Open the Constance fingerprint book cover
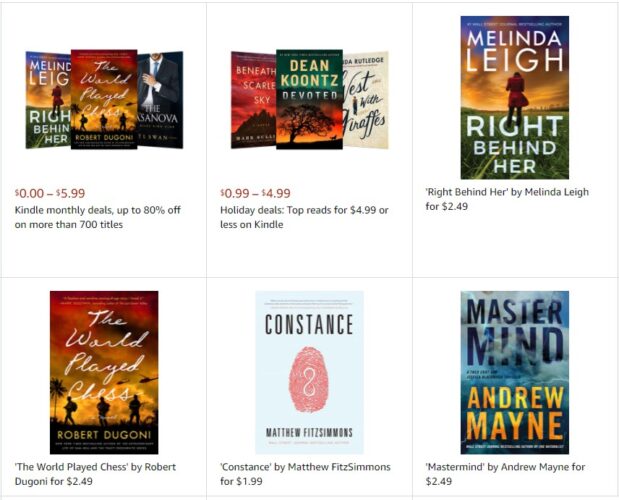Screen dimensions: 619x500 tap(309, 372)
